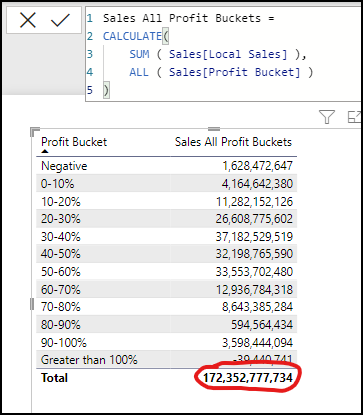This screenshot has width=363, height=415.
Task: Click the value 37,182,529,519
Action: click(254, 237)
